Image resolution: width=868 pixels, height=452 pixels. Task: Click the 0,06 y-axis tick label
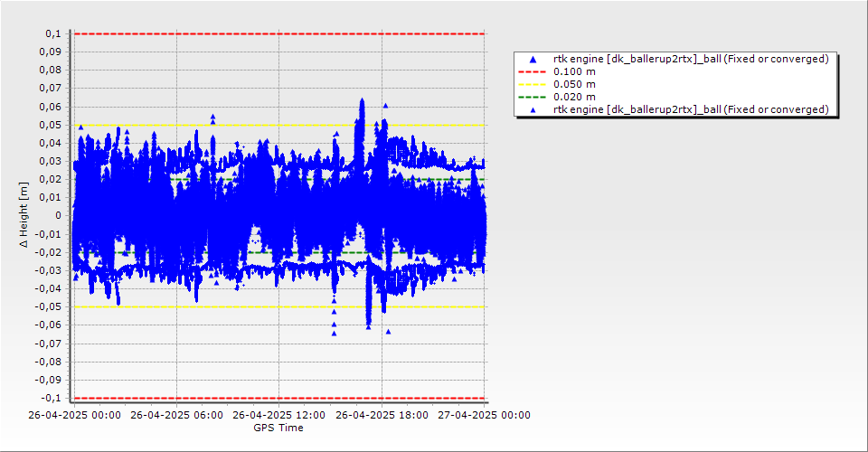pyautogui.click(x=51, y=107)
